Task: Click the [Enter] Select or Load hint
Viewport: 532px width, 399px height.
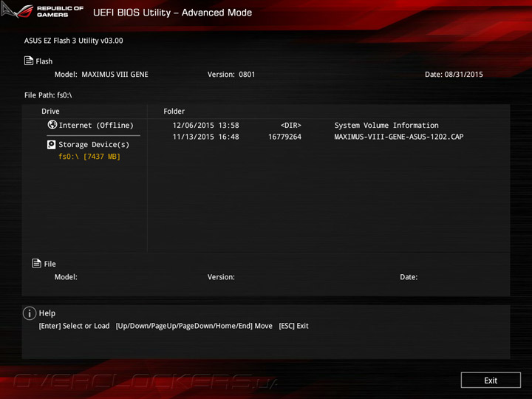Action: tap(74, 326)
